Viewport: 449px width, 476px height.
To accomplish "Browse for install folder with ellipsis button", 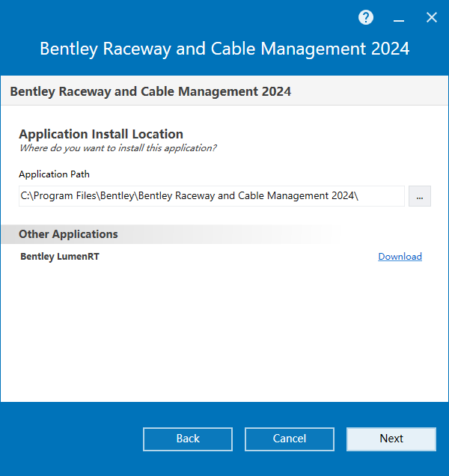I will (x=420, y=196).
